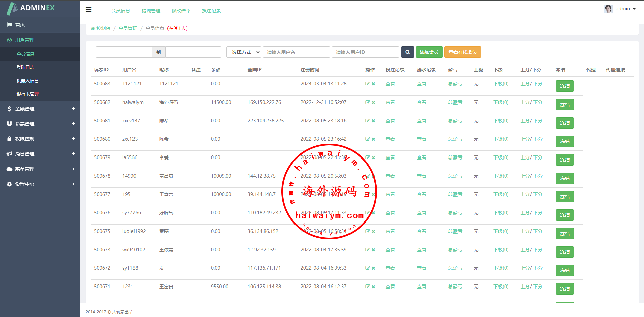Click delete icon for user wx940102
Viewport: 644px width, 317px height.
click(x=373, y=250)
